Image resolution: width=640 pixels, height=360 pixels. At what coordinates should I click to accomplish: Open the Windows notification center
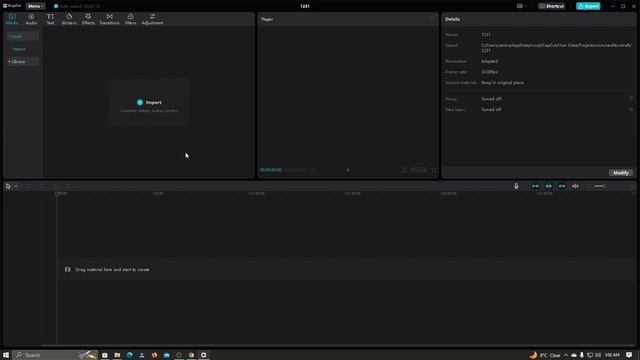click(629, 355)
